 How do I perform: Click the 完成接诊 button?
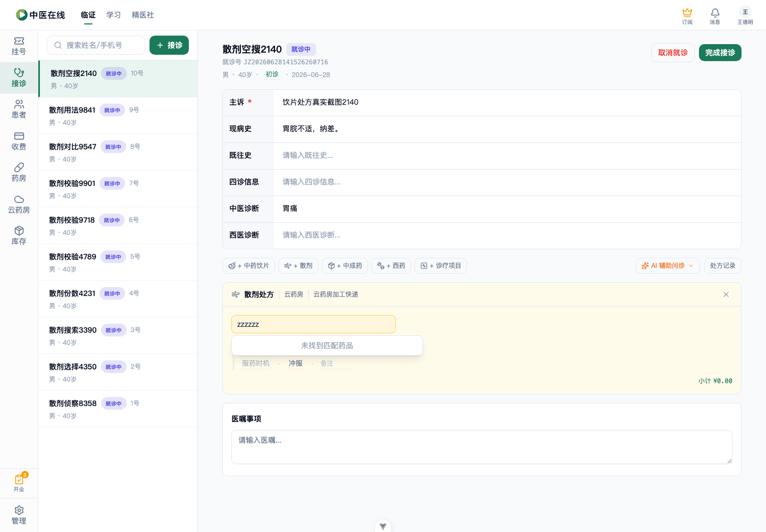(720, 53)
